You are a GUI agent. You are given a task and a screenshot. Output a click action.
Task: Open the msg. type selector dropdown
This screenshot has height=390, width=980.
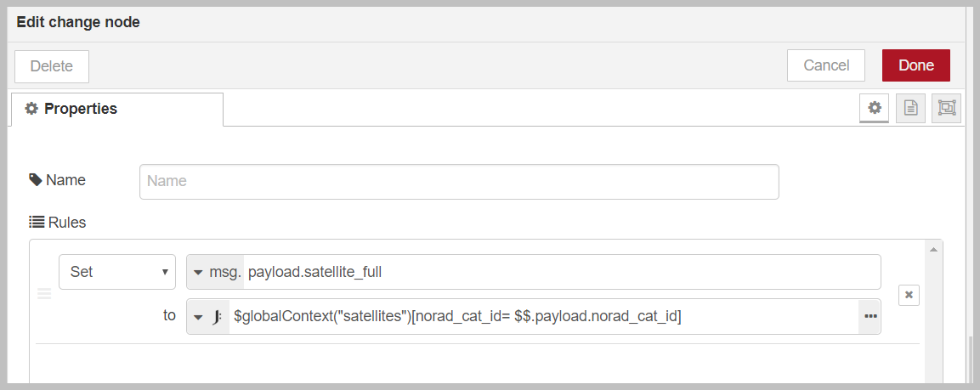pos(216,272)
